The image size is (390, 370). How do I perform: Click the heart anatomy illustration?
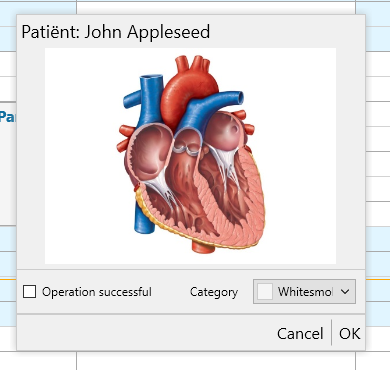point(190,156)
